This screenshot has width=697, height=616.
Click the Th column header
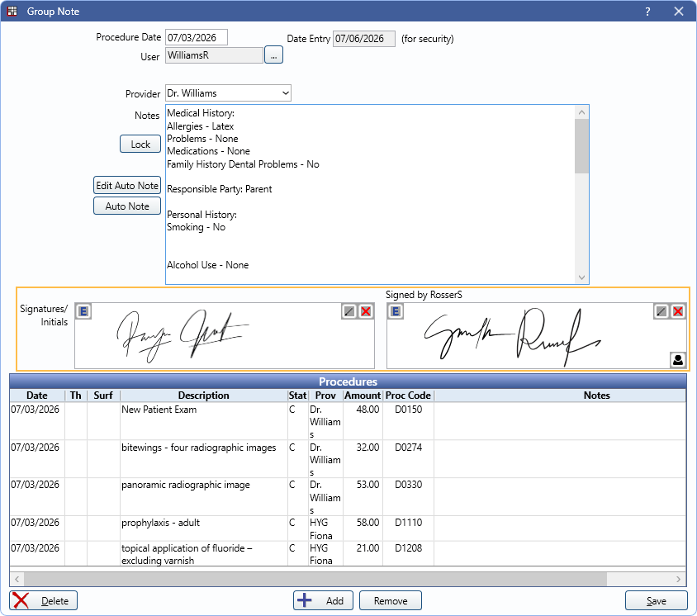point(76,396)
